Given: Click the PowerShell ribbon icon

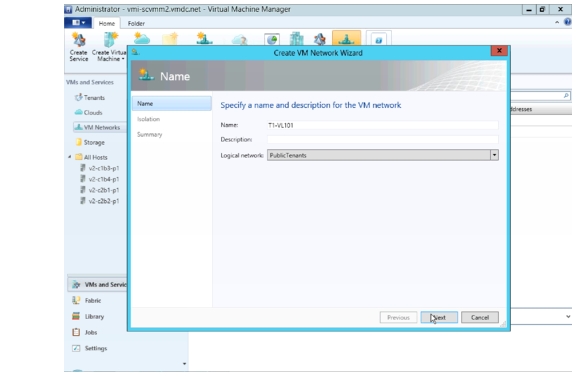Looking at the screenshot, I should coord(379,39).
